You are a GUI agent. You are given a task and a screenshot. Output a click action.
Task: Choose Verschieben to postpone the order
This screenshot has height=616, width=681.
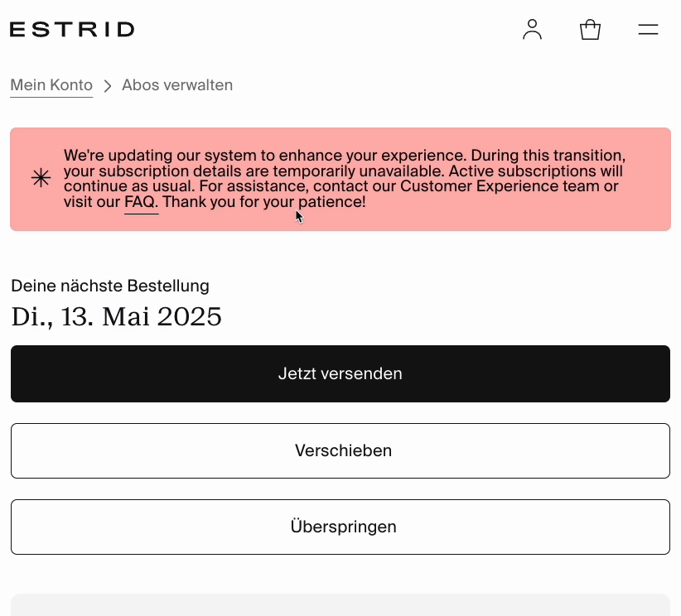(x=340, y=450)
